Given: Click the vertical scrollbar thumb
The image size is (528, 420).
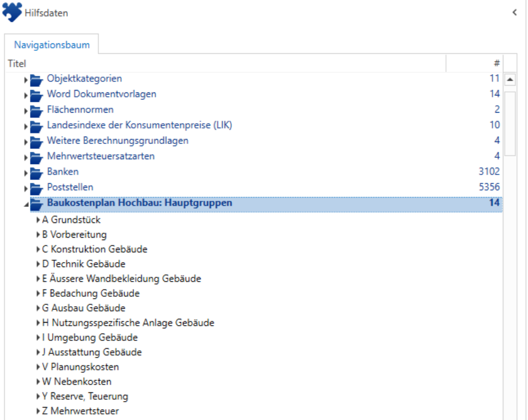Looking at the screenshot, I should 510,124.
